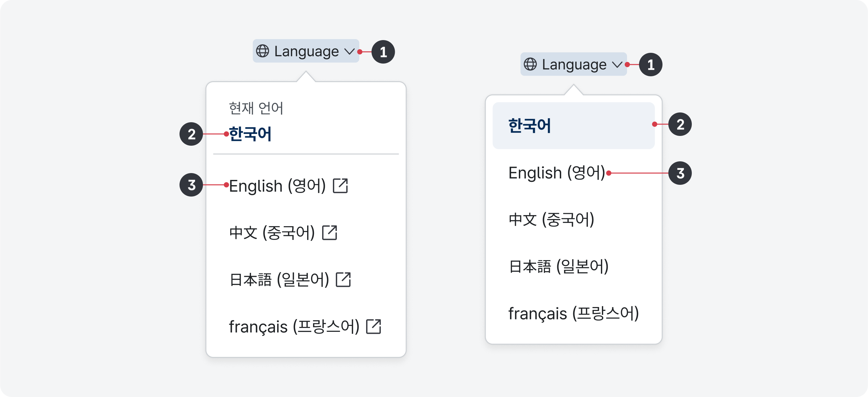Click external link icon beside 日本語 (일본어)
The height and width of the screenshot is (397, 868).
(343, 280)
